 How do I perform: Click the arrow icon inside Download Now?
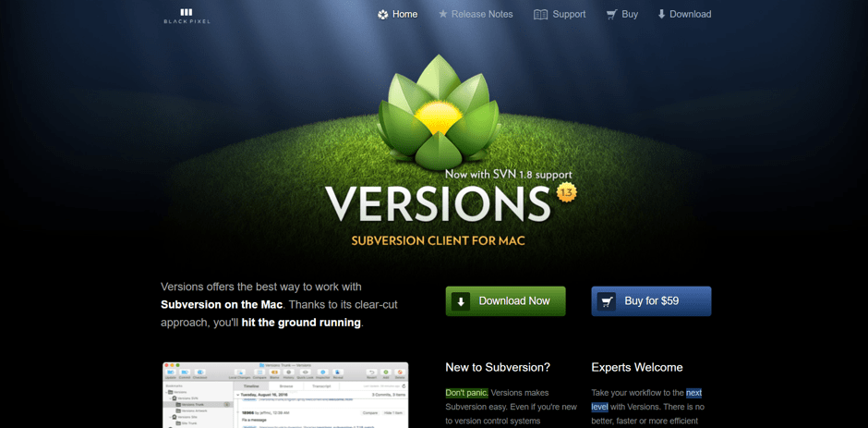pyautogui.click(x=461, y=301)
